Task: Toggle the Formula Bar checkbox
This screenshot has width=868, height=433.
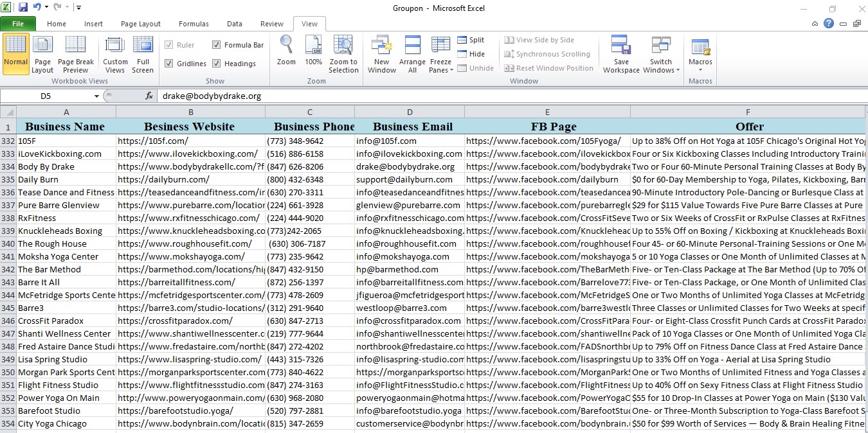Action: click(x=217, y=45)
